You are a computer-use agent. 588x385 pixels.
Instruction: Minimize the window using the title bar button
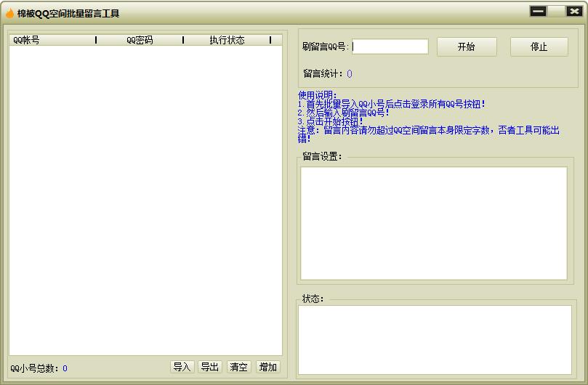(x=539, y=12)
